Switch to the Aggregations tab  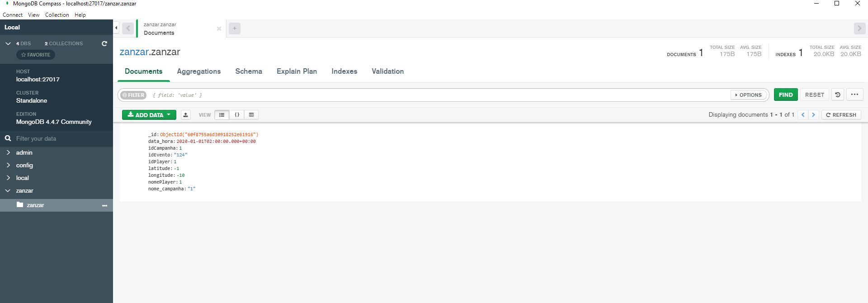pyautogui.click(x=199, y=71)
